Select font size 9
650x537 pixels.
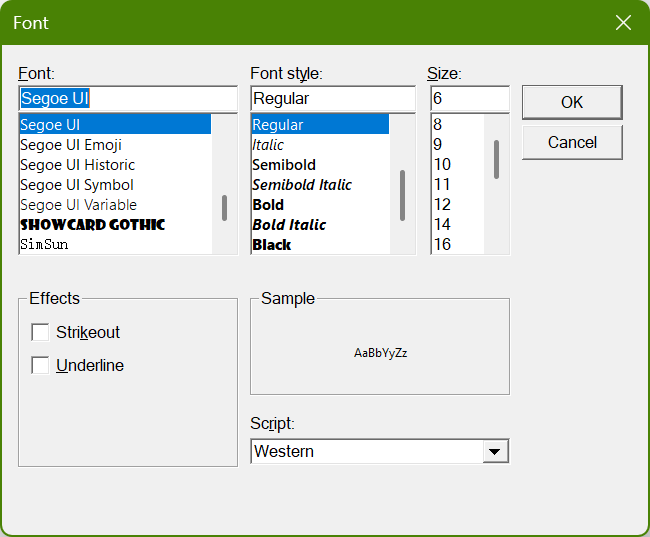pyautogui.click(x=458, y=145)
